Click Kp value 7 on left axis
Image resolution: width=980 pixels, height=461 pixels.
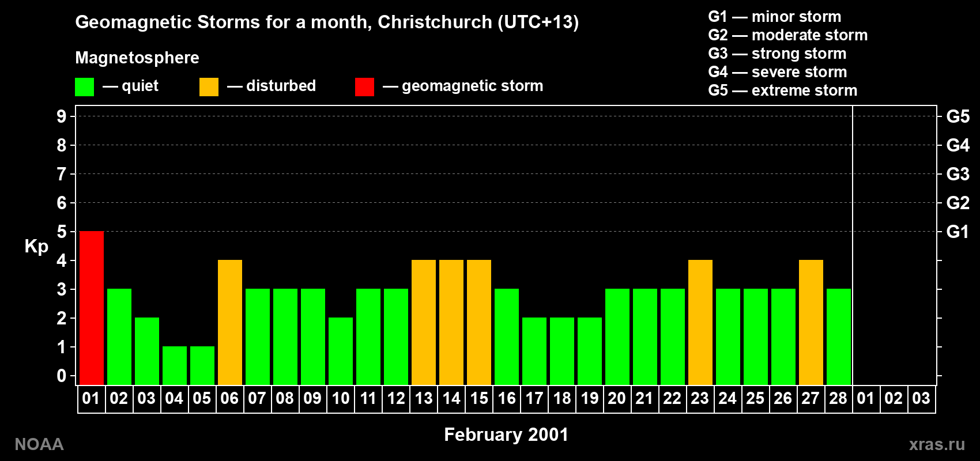tap(62, 174)
